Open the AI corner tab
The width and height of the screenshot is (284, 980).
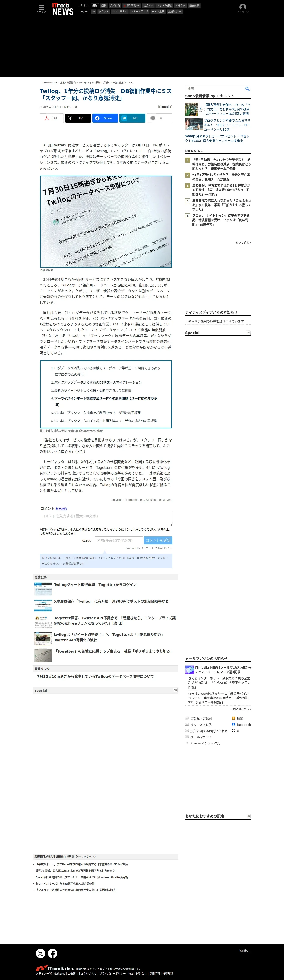tap(94, 12)
